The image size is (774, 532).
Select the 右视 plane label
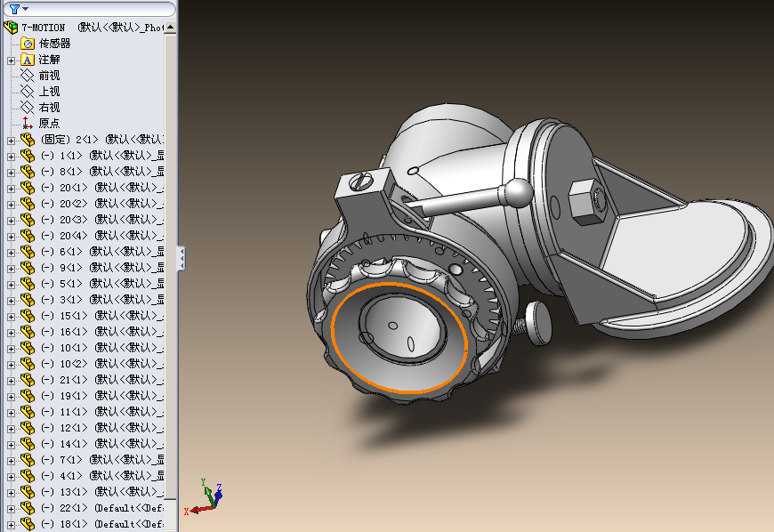click(49, 107)
